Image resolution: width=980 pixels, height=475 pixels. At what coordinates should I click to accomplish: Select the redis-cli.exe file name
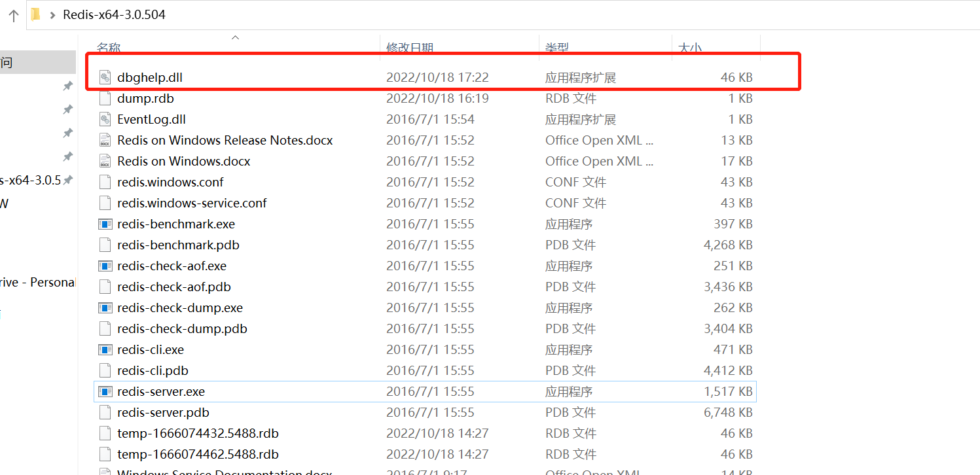coord(151,349)
